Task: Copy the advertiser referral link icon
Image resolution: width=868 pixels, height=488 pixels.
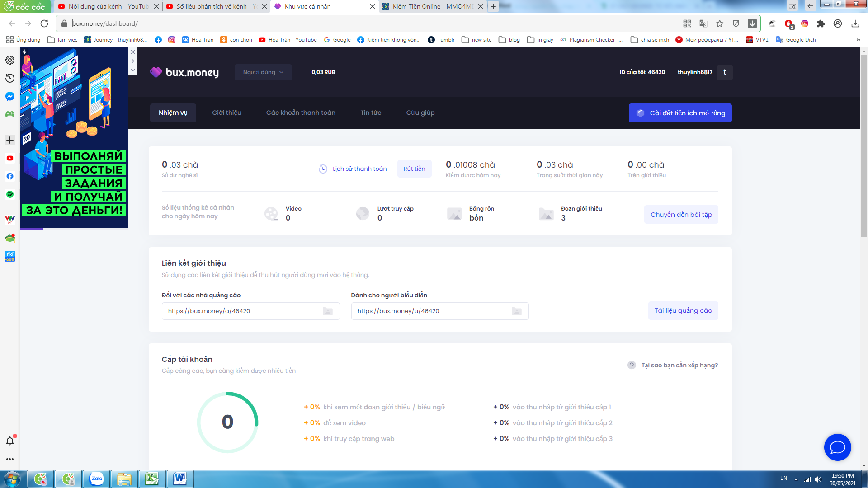Action: (328, 311)
